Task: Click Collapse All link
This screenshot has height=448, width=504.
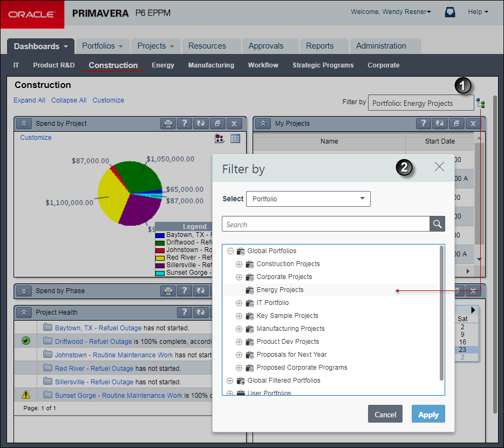Action: tap(69, 100)
